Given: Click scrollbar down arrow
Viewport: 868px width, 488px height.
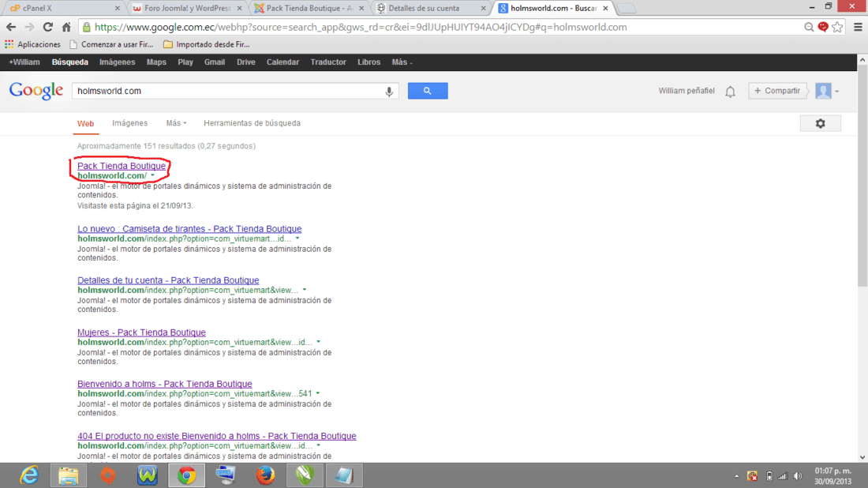Looking at the screenshot, I should (x=862, y=457).
